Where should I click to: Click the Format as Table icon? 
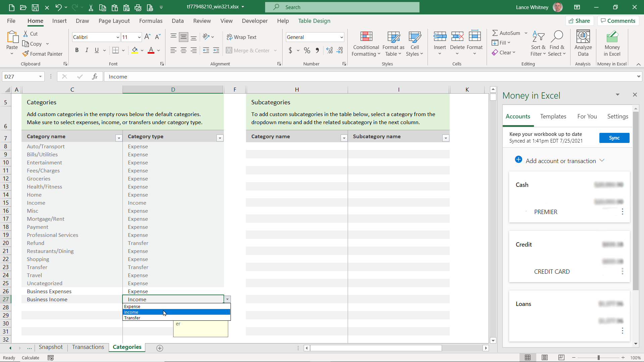pyautogui.click(x=393, y=36)
